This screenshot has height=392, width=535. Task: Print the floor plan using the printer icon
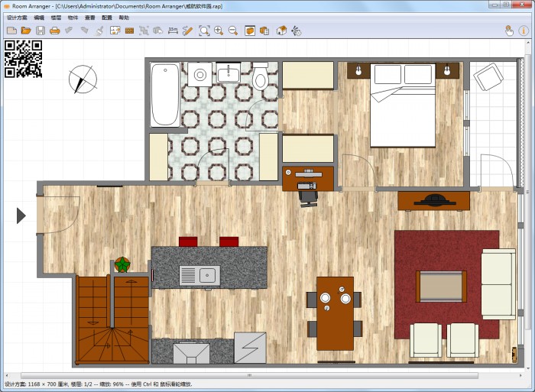click(x=54, y=31)
